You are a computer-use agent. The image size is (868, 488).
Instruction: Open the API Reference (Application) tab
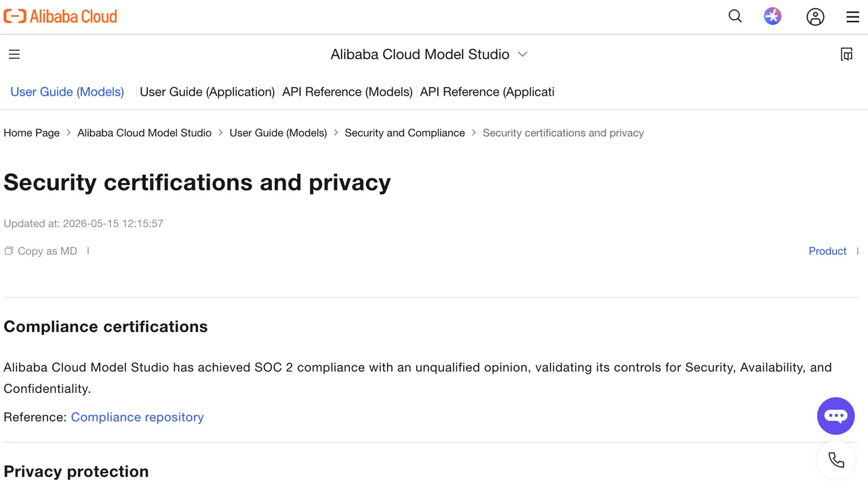487,91
